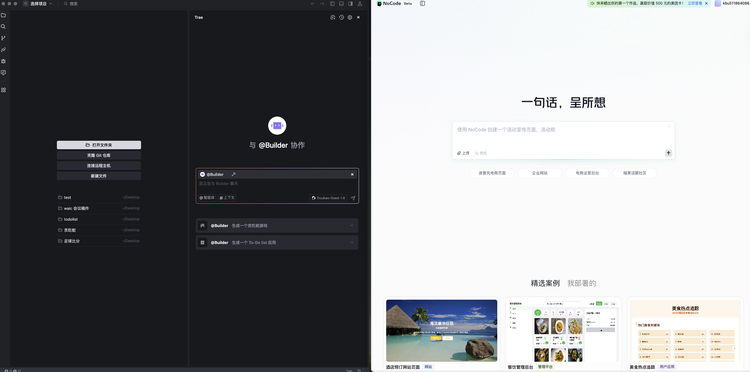Open the Doubao-Seed-1.6 model dropdown
Viewport: 750px width, 372px height.
(328, 197)
